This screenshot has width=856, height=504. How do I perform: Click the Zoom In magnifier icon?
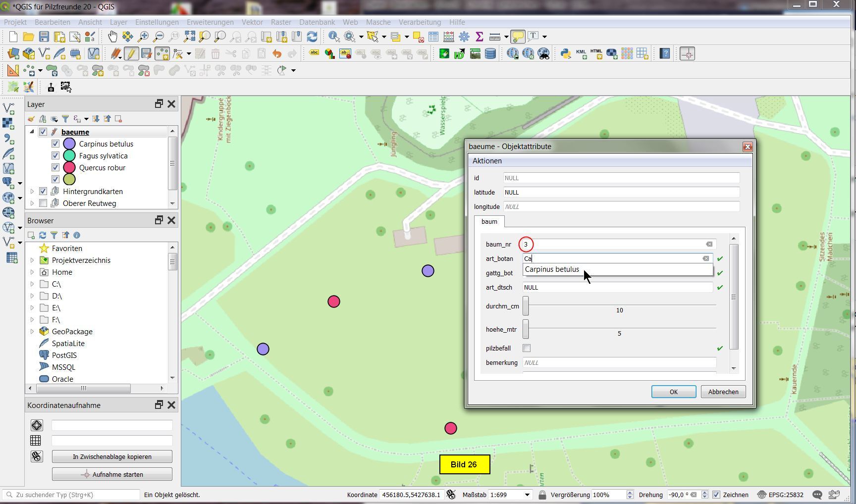click(x=143, y=37)
